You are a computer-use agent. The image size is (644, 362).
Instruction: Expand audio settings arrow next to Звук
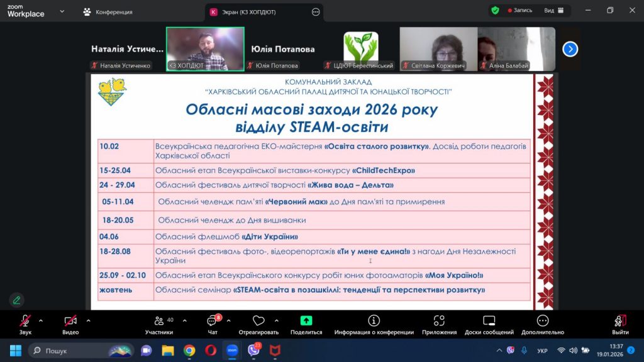pos(41,320)
